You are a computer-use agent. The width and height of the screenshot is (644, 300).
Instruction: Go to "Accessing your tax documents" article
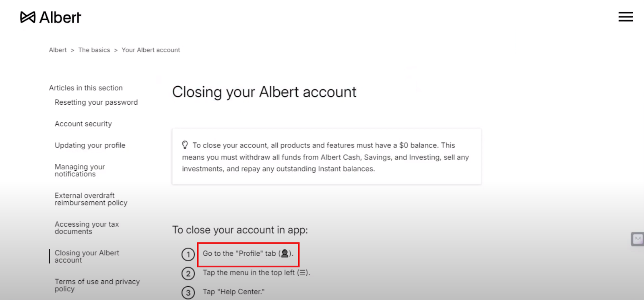pyautogui.click(x=87, y=228)
